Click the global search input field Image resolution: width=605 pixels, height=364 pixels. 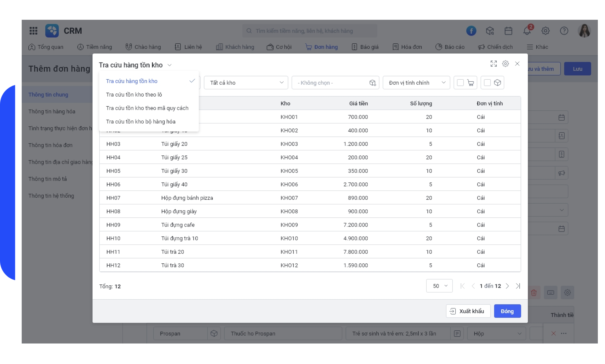pos(309,31)
